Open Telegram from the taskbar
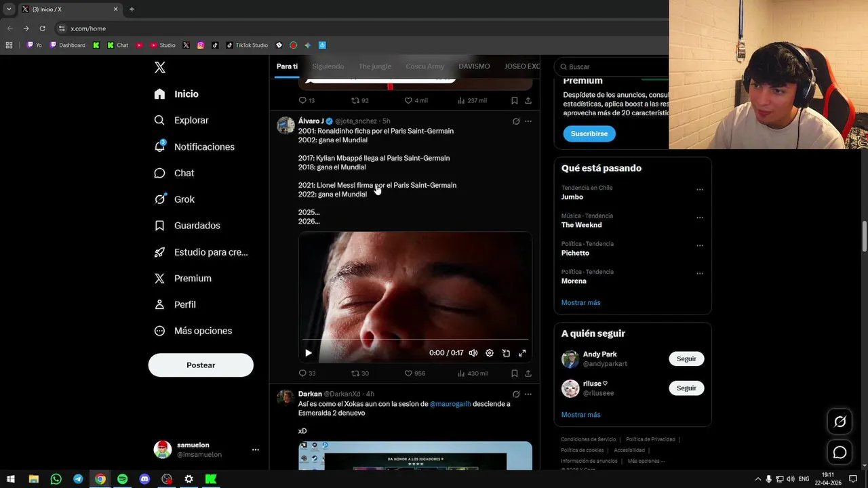868x488 pixels. tap(78, 479)
